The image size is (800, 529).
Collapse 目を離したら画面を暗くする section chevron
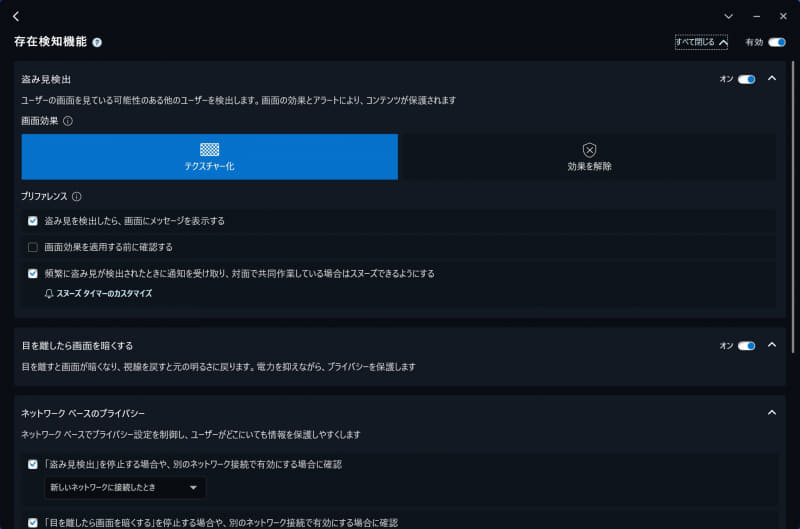772,345
